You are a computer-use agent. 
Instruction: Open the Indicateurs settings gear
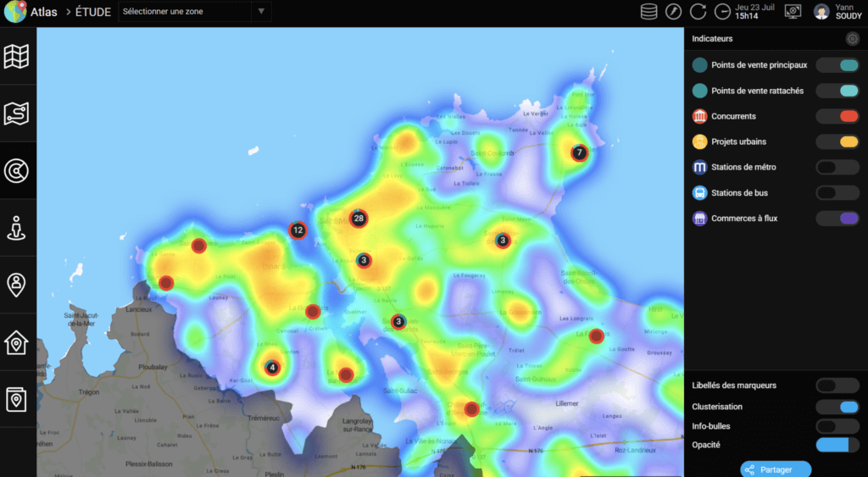852,39
